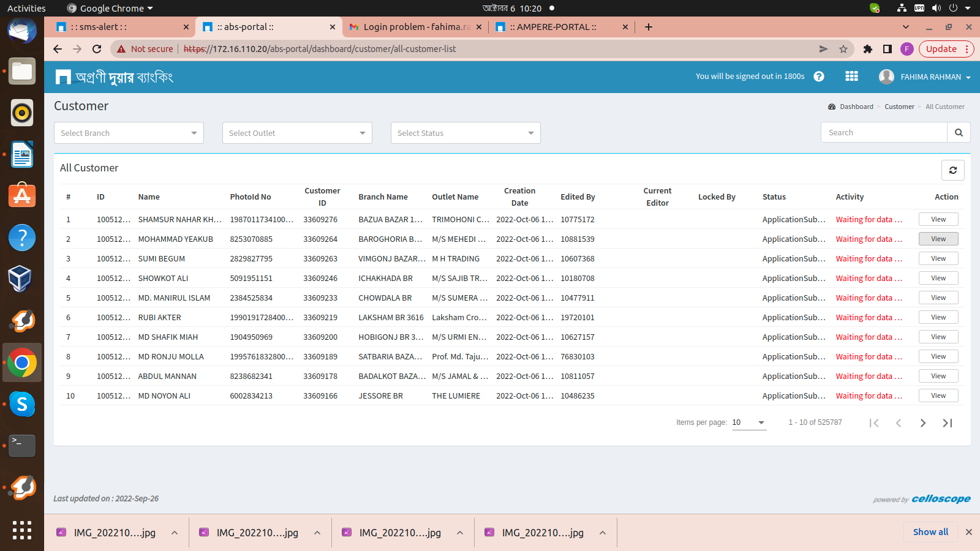Viewport: 980px width, 551px height.
Task: Switch to sms-alert tab
Action: [122, 27]
